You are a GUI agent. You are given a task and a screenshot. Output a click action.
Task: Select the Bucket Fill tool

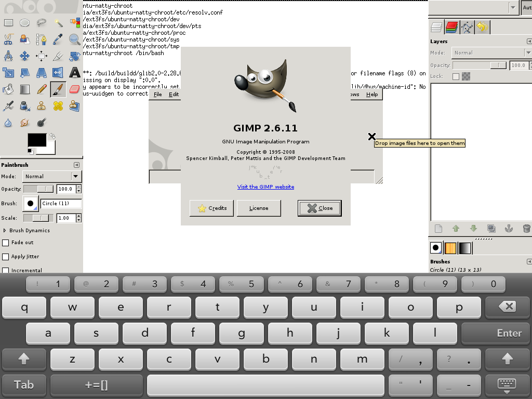(8, 89)
